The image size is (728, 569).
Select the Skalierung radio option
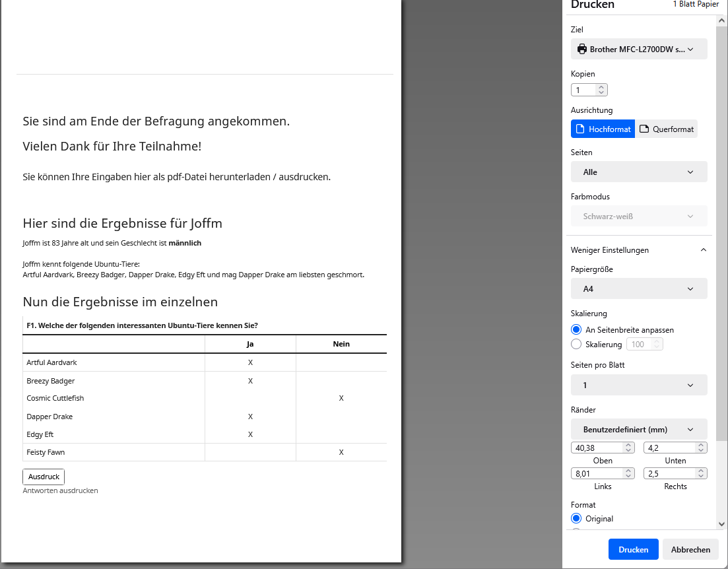pos(576,345)
